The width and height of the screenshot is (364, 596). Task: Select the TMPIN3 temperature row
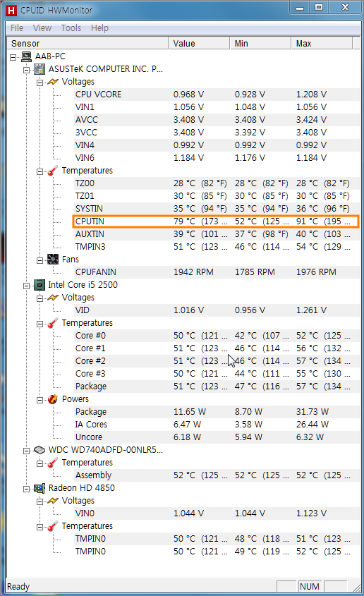click(x=217, y=247)
